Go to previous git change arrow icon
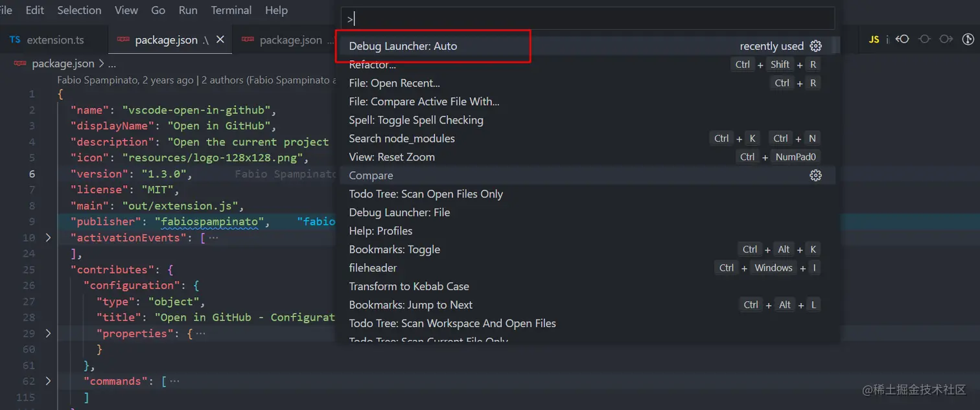The image size is (980, 410). (902, 40)
